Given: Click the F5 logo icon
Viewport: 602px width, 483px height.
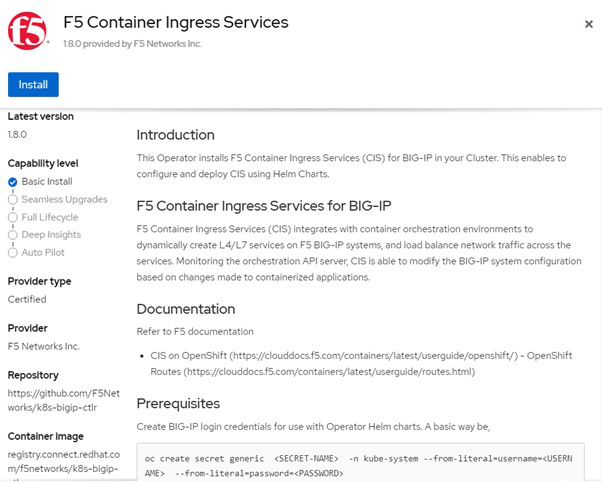Looking at the screenshot, I should [27, 31].
